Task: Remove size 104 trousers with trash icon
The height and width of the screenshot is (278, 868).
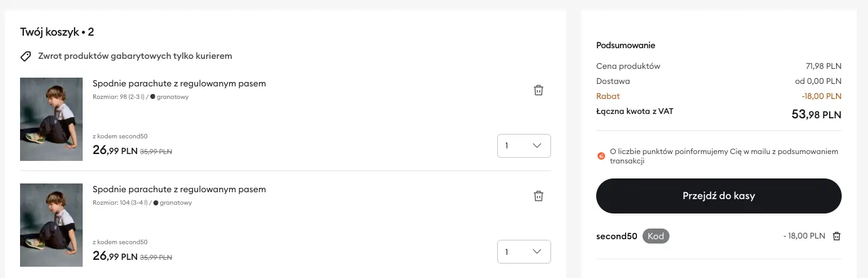Action: pyautogui.click(x=538, y=196)
